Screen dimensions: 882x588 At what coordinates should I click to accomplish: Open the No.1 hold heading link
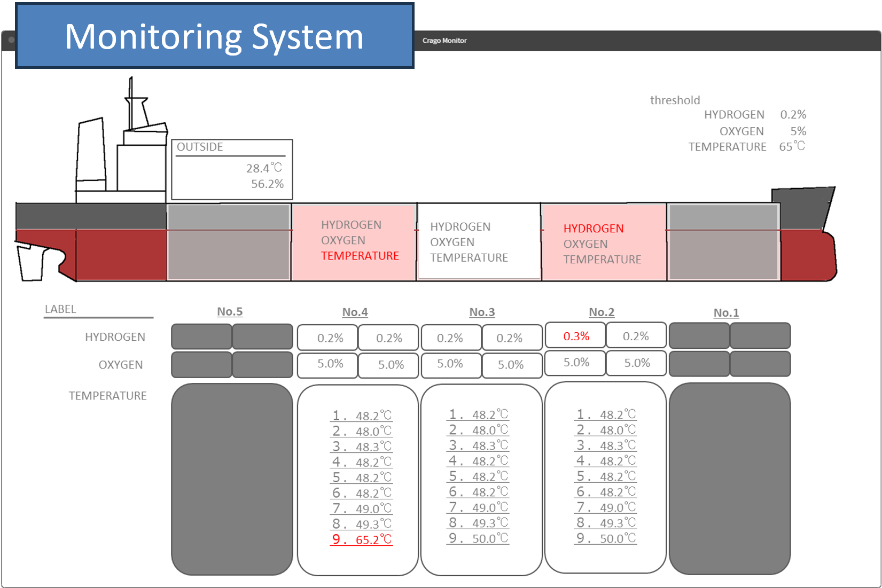[726, 312]
